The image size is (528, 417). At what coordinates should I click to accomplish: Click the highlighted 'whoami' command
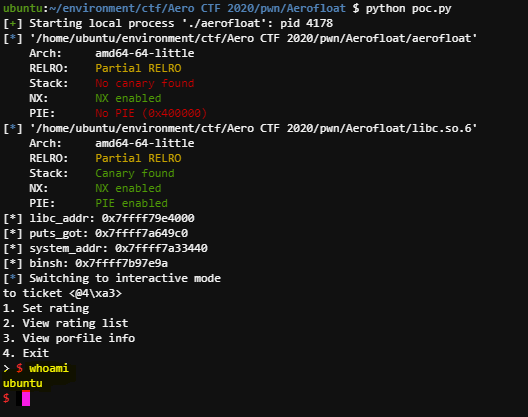[49, 368]
